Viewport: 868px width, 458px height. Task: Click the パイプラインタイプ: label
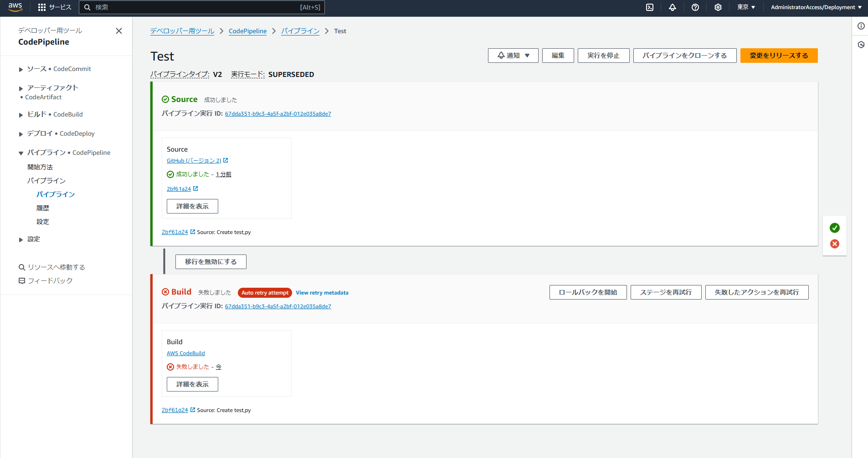click(180, 74)
